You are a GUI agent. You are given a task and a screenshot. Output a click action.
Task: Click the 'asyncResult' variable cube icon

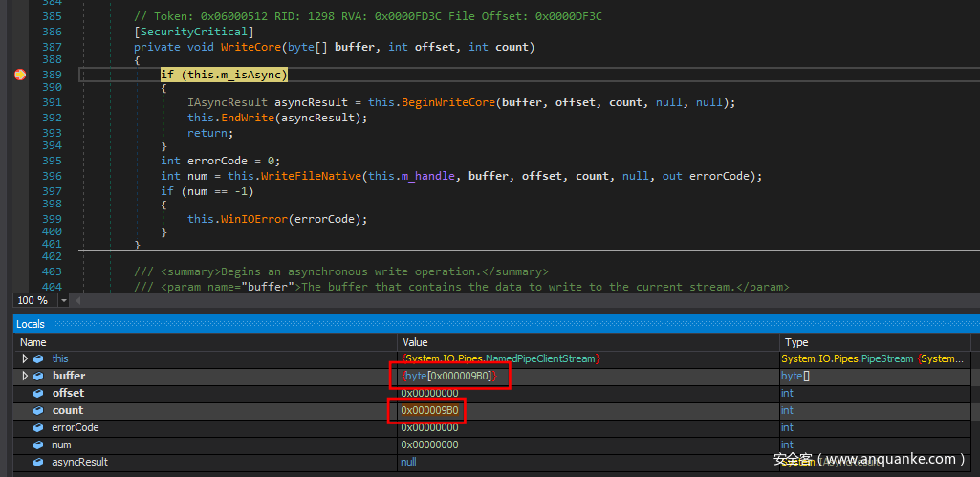pos(37,462)
